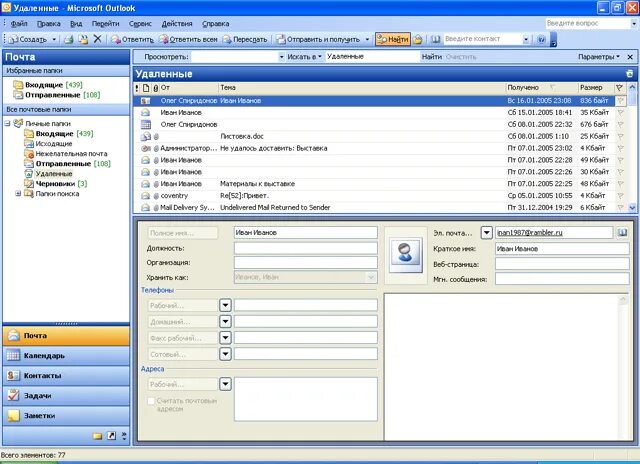Click the Удаленные header icon at the right
The width and height of the screenshot is (640, 464).
[629, 74]
